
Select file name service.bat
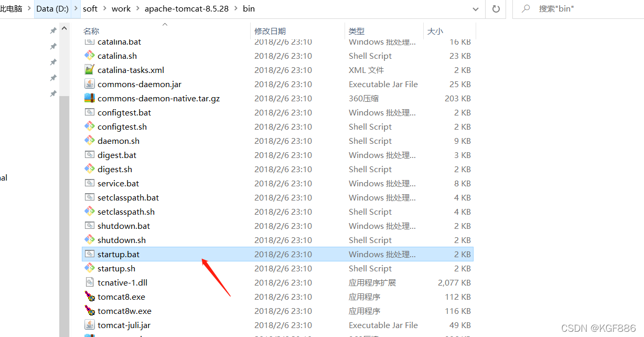click(x=119, y=183)
